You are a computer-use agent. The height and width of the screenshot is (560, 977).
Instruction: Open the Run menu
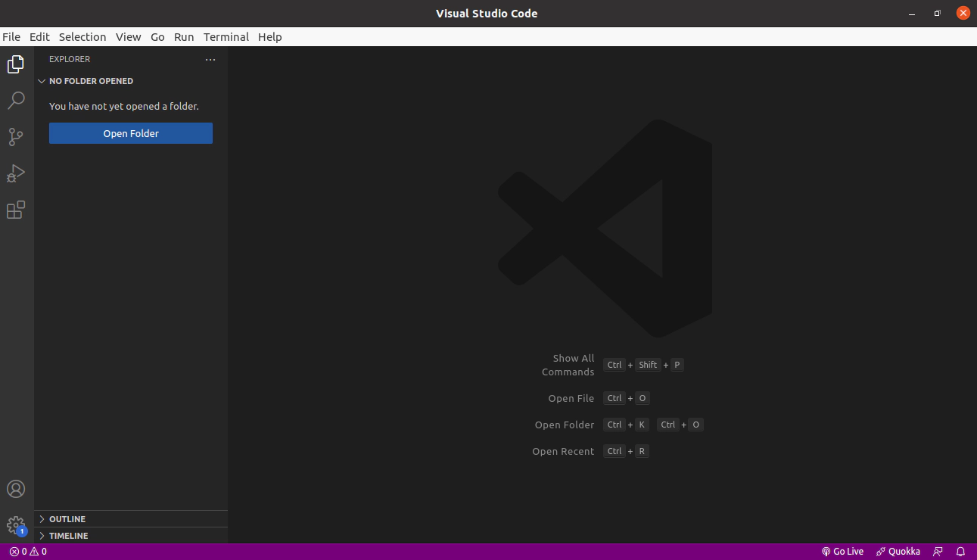tap(184, 36)
